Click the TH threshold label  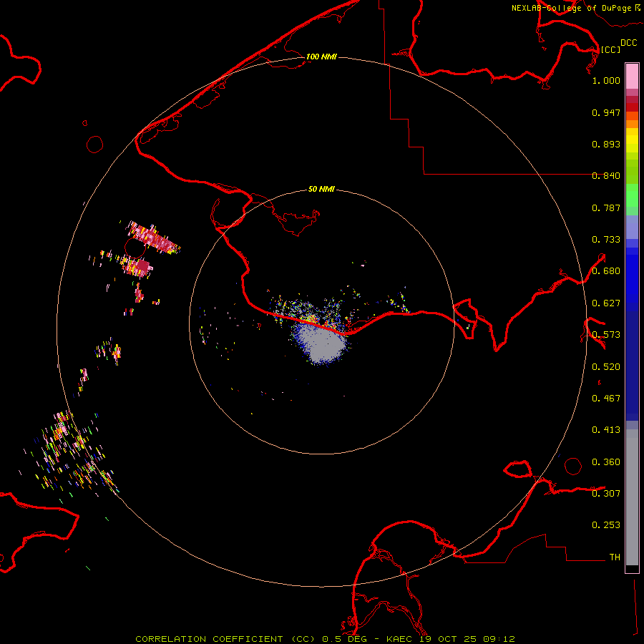(615, 557)
